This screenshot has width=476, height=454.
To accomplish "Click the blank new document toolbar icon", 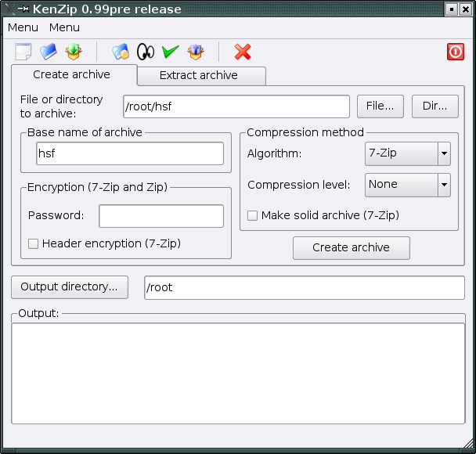I will point(23,52).
